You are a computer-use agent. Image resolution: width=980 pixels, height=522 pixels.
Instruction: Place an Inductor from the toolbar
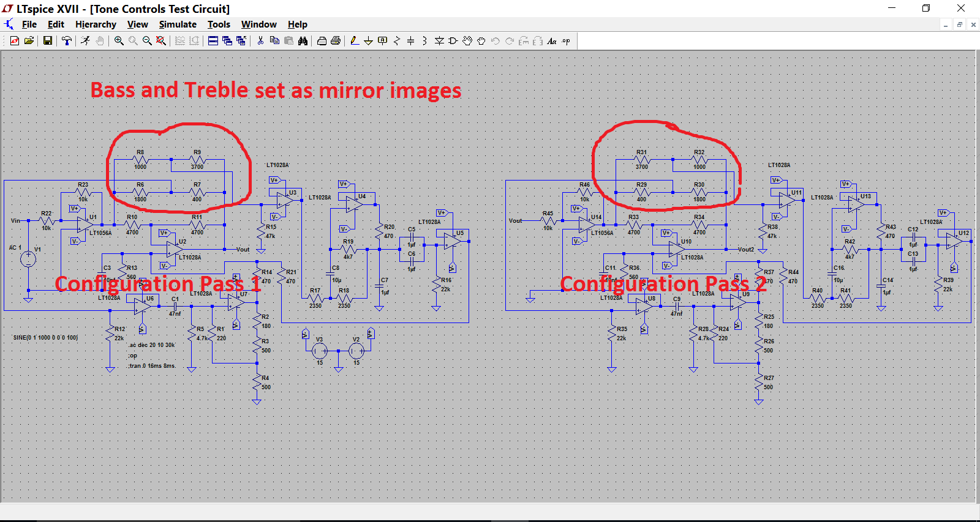pyautogui.click(x=424, y=41)
